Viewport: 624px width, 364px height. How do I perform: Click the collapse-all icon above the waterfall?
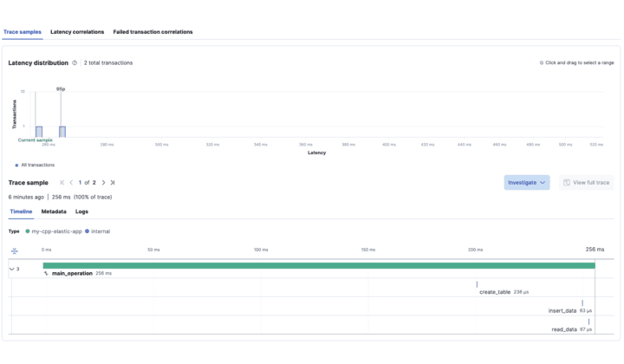(x=14, y=250)
